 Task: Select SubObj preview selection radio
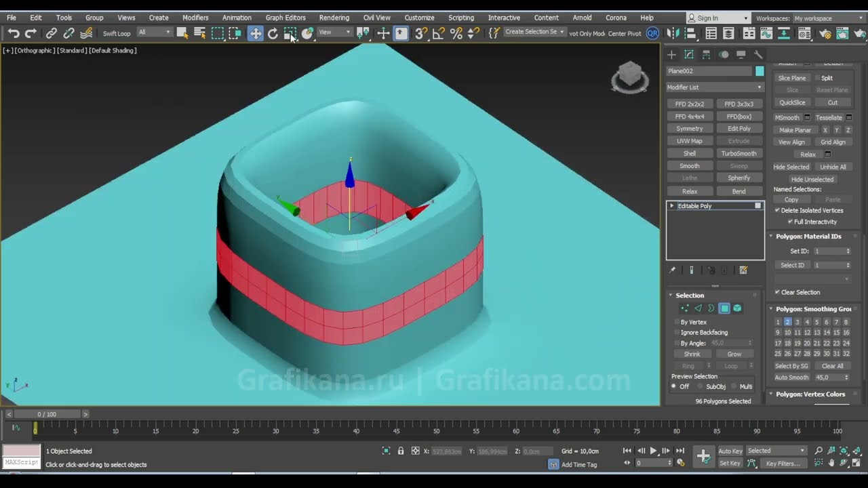(700, 386)
